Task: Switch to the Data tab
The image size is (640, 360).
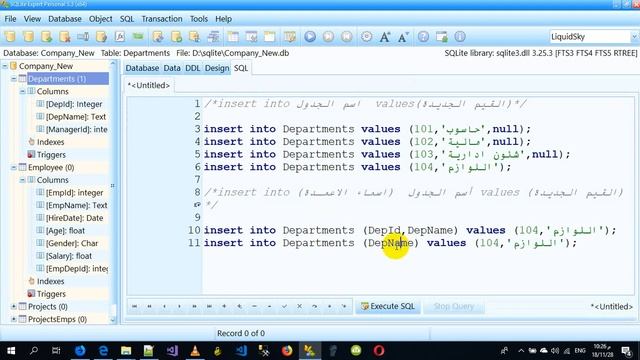Action: click(x=172, y=68)
